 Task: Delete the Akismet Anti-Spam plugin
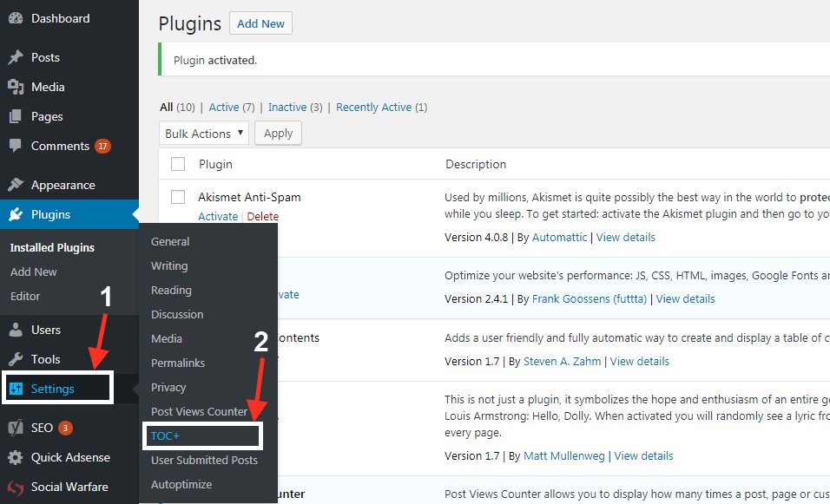point(262,216)
